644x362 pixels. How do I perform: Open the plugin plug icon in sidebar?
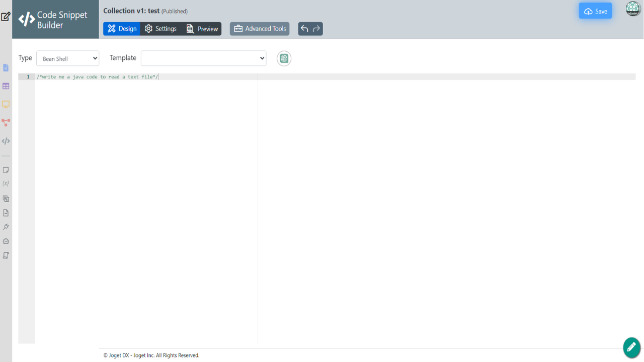click(6, 227)
